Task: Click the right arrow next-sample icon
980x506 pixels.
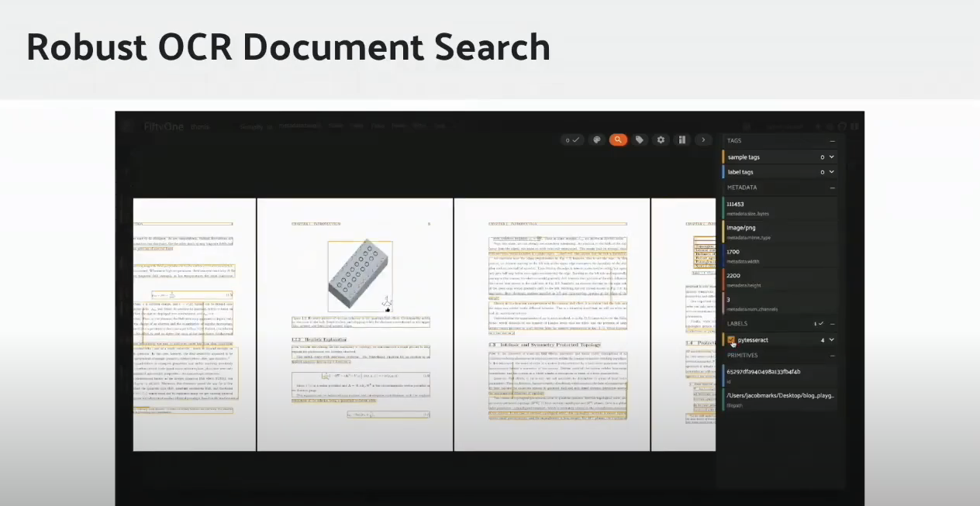Action: (x=703, y=140)
